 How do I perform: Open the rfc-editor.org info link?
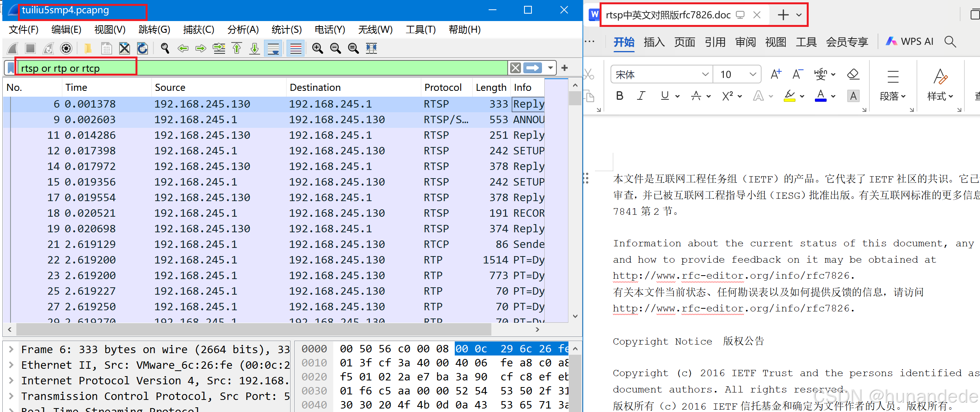tap(730, 276)
